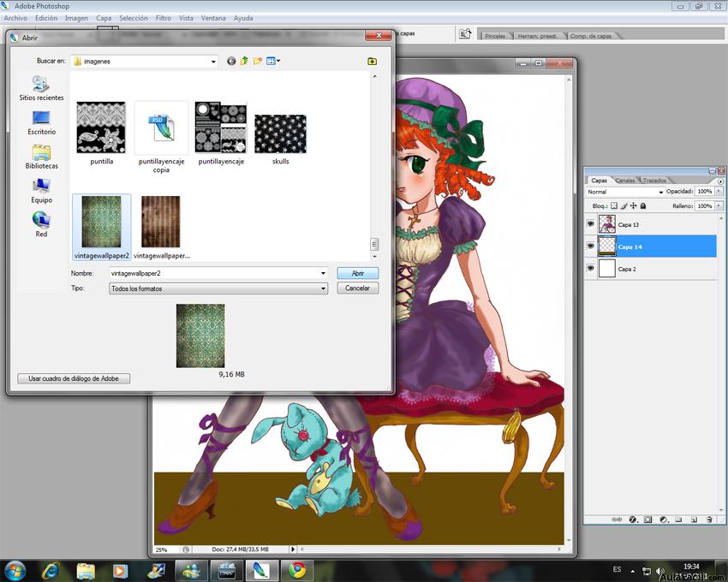The width and height of the screenshot is (728, 582).
Task: Hide the Capa 14 layer
Action: [591, 246]
